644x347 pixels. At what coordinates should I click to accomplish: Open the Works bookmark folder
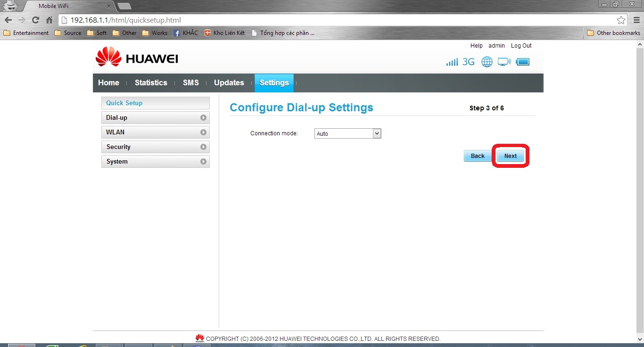click(155, 33)
